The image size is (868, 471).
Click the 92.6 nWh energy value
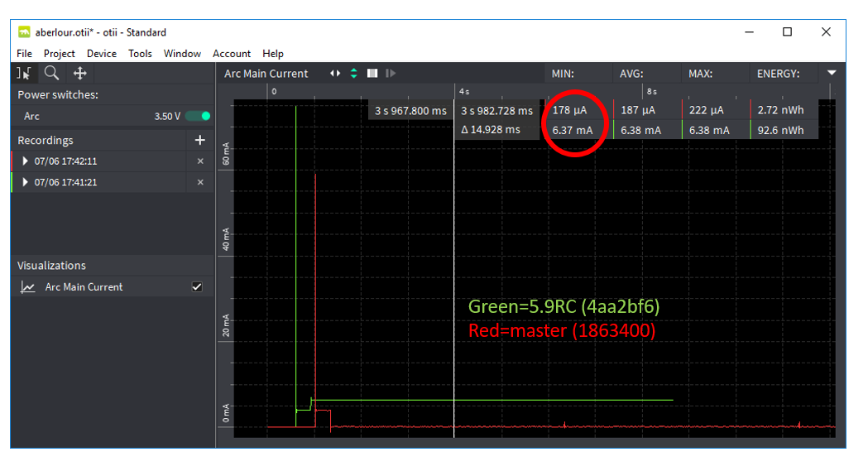(x=780, y=130)
